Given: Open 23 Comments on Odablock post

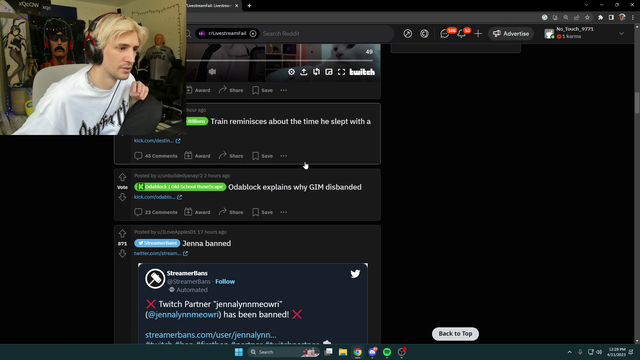Looking at the screenshot, I should [156, 212].
